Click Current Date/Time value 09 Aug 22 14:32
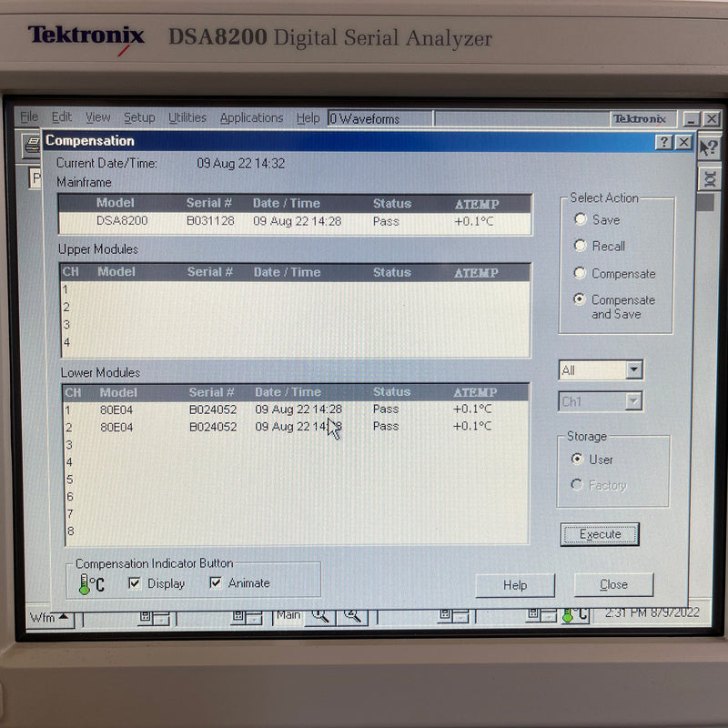The height and width of the screenshot is (728, 728). (x=240, y=164)
